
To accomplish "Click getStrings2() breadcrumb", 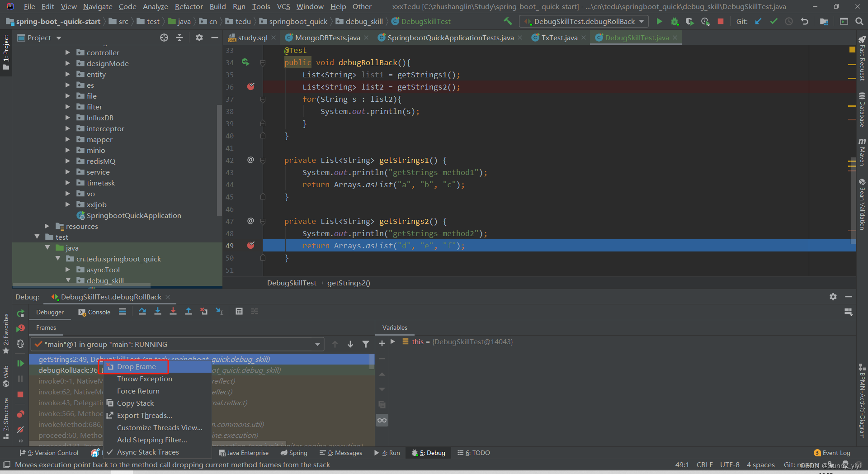I will [349, 283].
